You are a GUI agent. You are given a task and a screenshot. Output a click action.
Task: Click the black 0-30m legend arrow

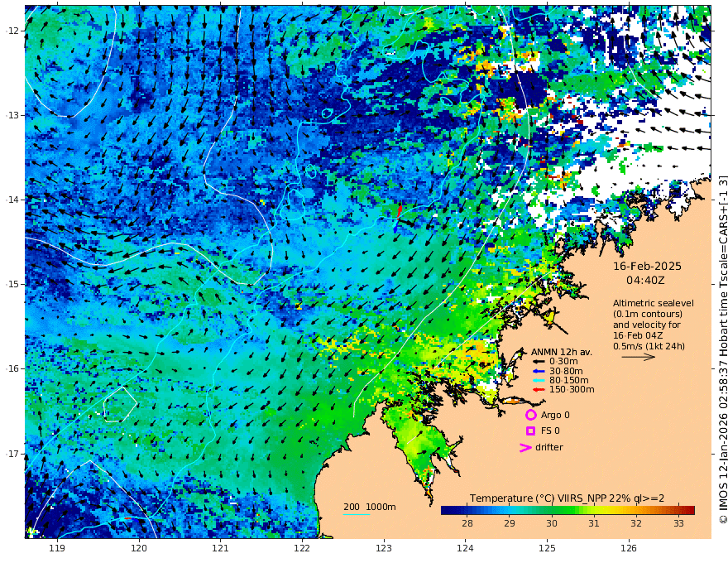[539, 362]
